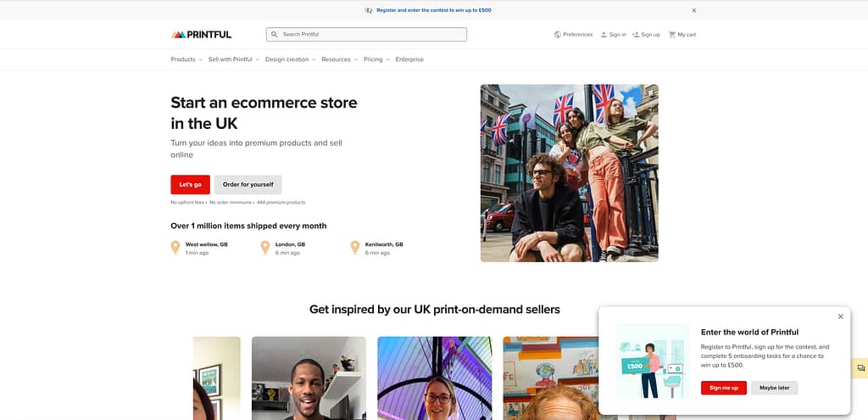Screen dimensions: 868x420
Task: Click the Get inspired by UK sellers heading
Action: tap(435, 309)
